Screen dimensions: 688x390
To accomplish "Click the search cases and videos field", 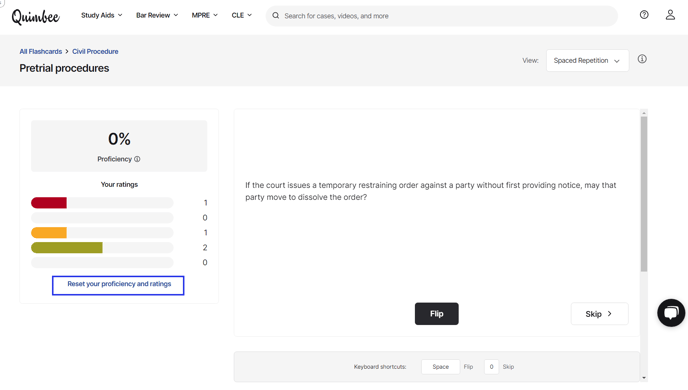I will pyautogui.click(x=441, y=16).
